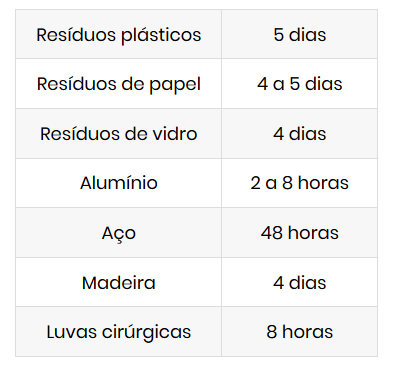The width and height of the screenshot is (396, 370).
Task: Click the 8 horas cell
Action: click(300, 332)
